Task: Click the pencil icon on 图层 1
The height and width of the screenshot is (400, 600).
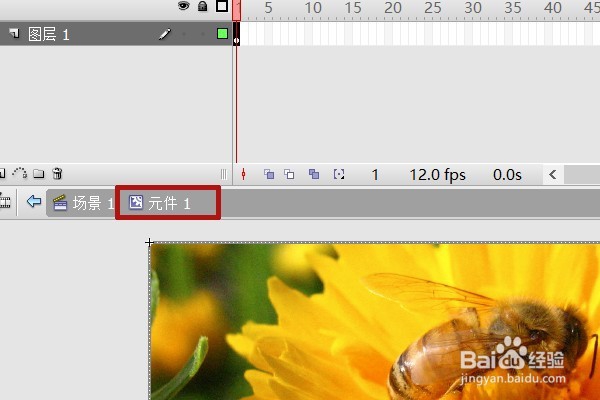Action: 165,34
